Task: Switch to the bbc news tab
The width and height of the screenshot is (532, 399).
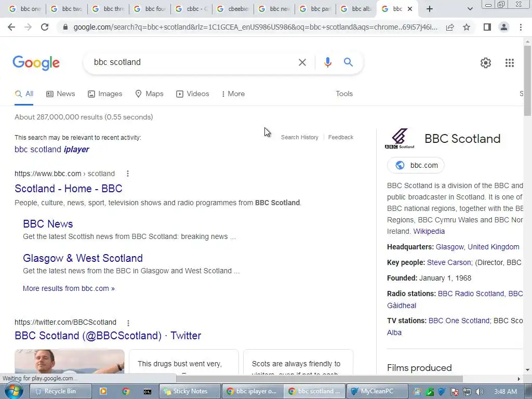Action: (x=274, y=9)
